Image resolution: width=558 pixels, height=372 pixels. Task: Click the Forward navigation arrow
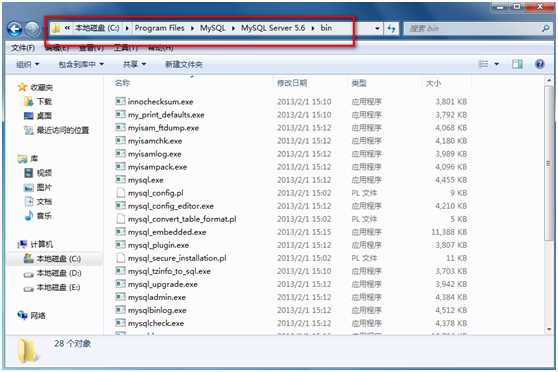click(32, 29)
